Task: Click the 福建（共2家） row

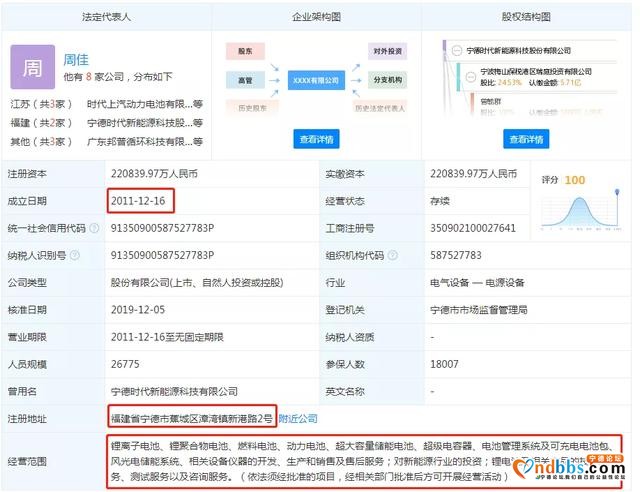Action: pos(107,123)
